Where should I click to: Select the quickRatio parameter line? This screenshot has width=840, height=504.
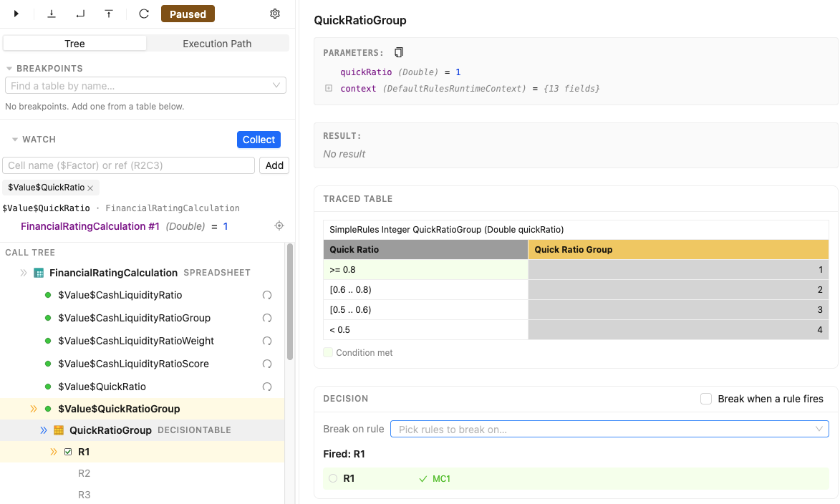coord(400,72)
